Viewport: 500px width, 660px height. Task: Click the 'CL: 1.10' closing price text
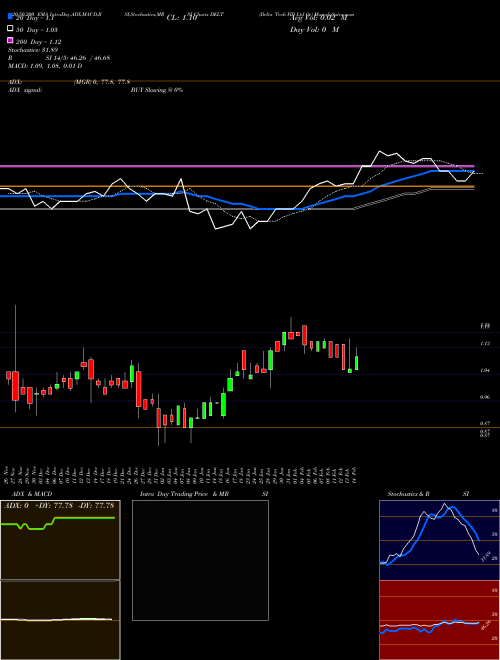pos(182,18)
